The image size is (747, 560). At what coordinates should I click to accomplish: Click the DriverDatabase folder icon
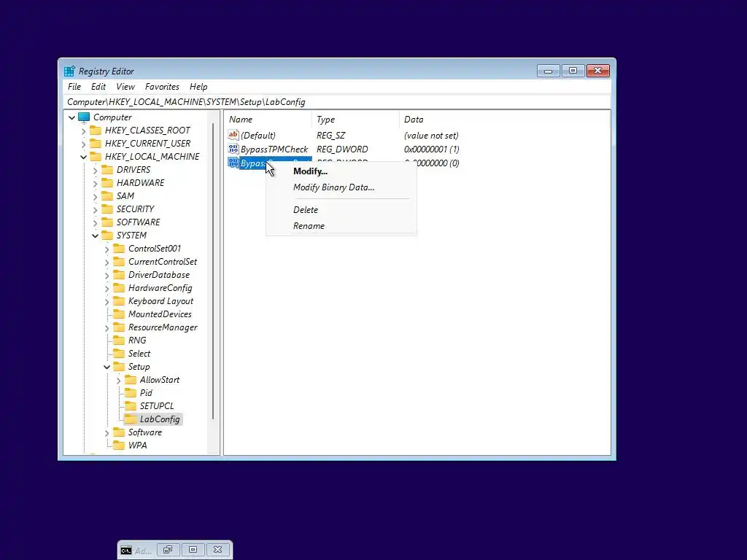[119, 275]
